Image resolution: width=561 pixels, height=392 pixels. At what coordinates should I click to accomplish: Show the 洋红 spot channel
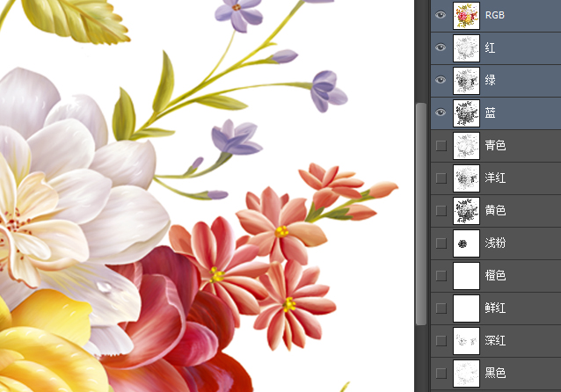[x=441, y=178]
